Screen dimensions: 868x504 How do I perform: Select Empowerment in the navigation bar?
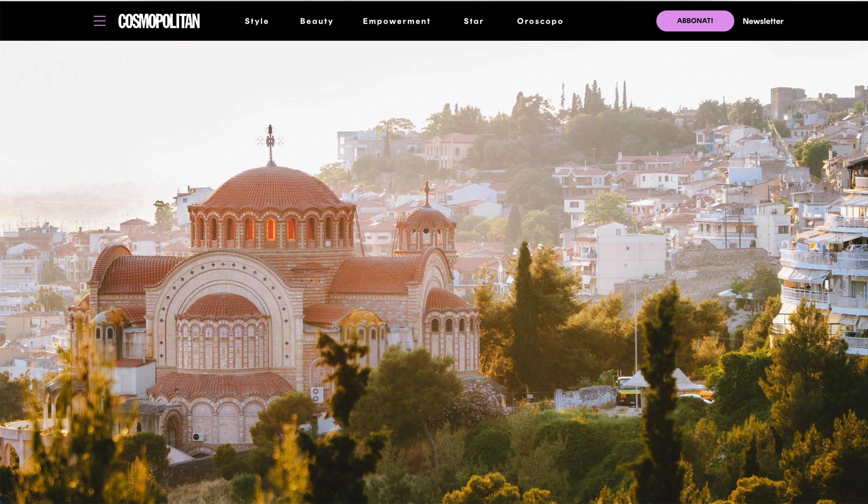pyautogui.click(x=396, y=21)
